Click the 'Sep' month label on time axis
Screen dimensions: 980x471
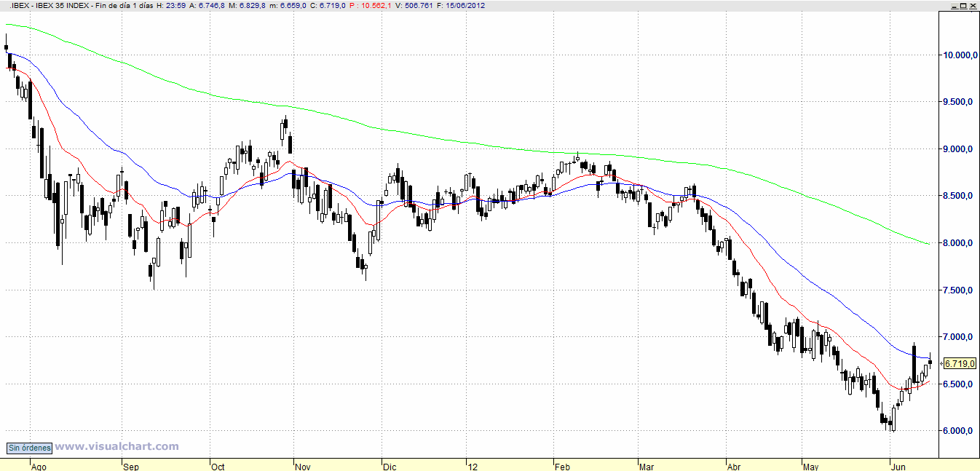click(x=131, y=467)
